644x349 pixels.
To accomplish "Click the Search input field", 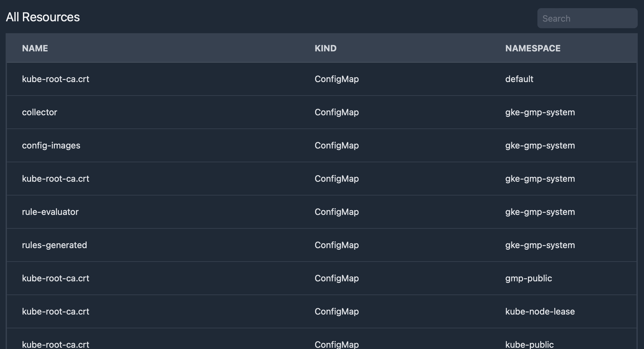I will point(587,18).
